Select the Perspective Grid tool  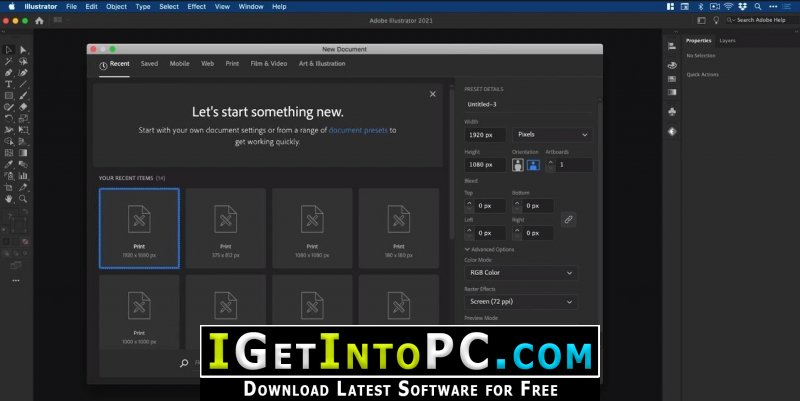(x=23, y=141)
